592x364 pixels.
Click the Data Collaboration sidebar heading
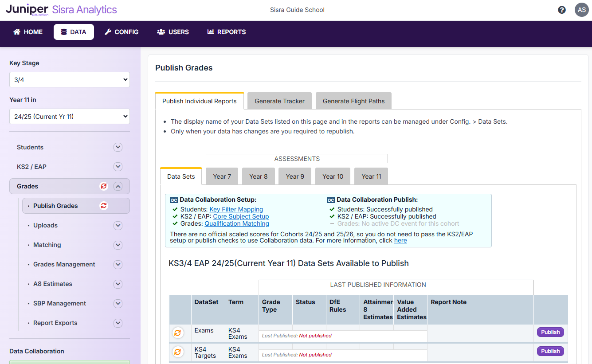click(x=37, y=351)
